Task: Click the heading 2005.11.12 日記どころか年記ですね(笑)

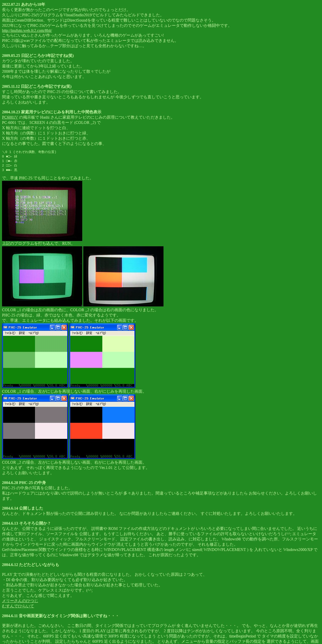Action: point(37,87)
